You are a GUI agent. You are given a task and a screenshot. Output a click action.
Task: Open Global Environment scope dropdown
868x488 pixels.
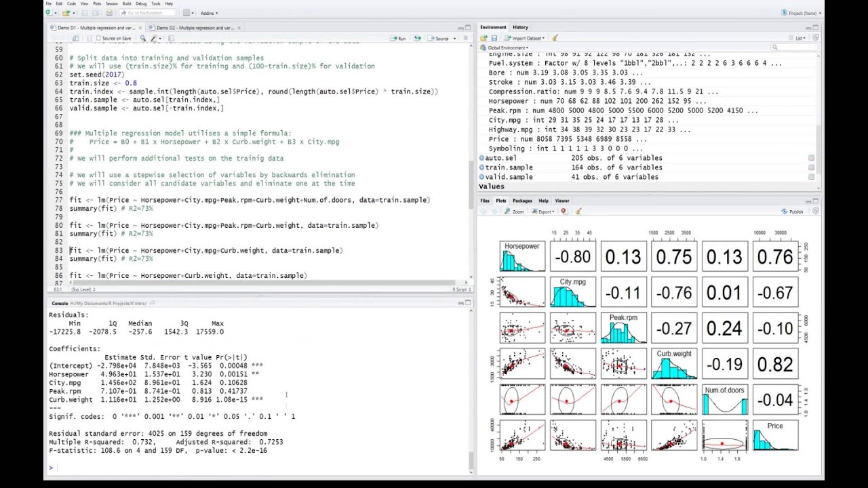[504, 47]
